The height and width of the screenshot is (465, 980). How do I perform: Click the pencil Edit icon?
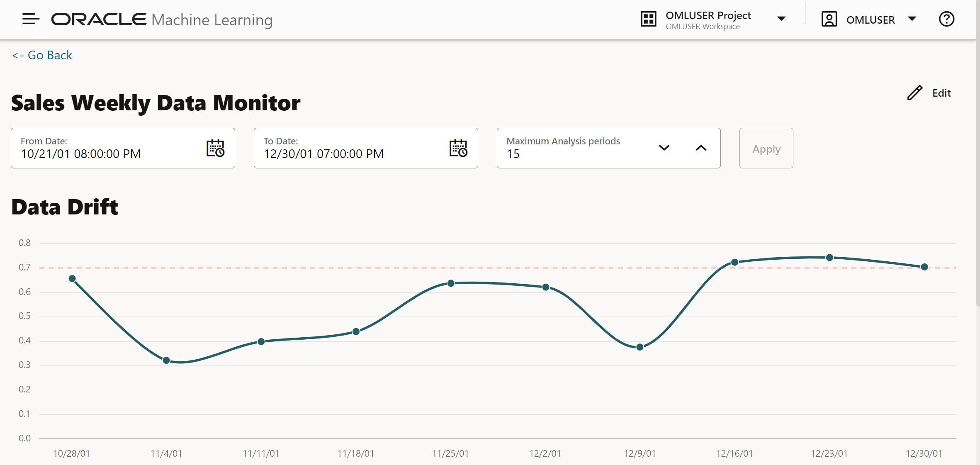click(x=914, y=93)
